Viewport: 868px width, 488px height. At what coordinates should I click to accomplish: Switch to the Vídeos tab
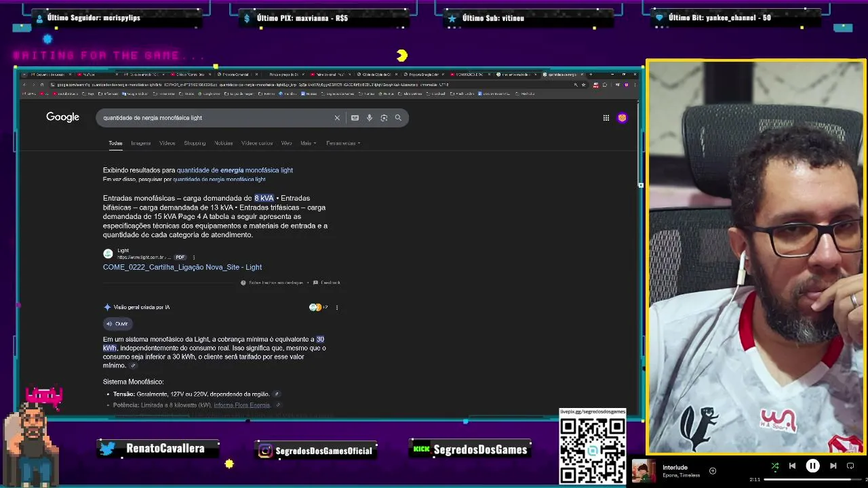[x=167, y=143]
